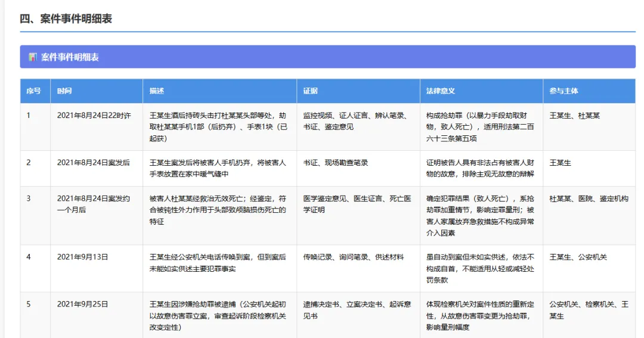The width and height of the screenshot is (644, 338).
Task: Select legal meaning cell 体现检察机关对案件性质
Action: click(x=480, y=316)
